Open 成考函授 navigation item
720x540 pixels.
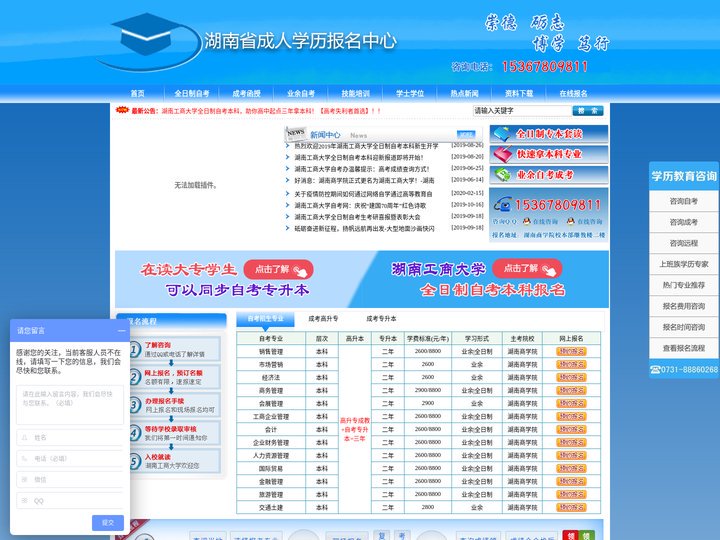pyautogui.click(x=246, y=94)
